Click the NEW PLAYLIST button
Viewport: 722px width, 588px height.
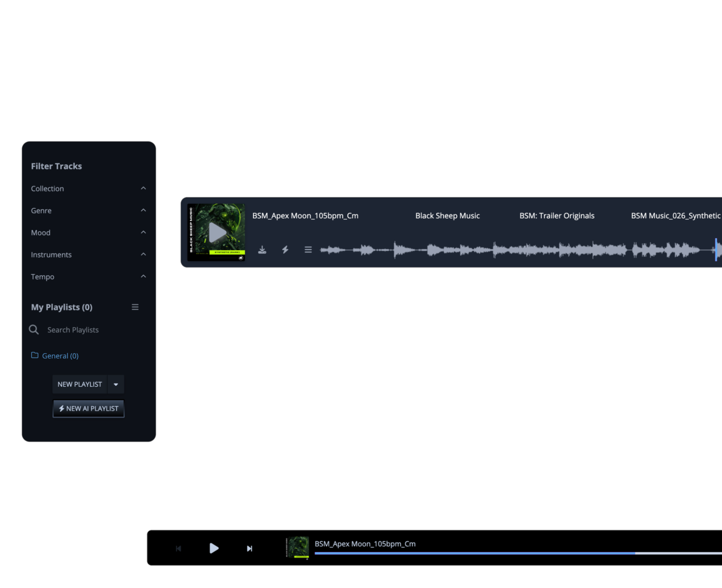80,384
